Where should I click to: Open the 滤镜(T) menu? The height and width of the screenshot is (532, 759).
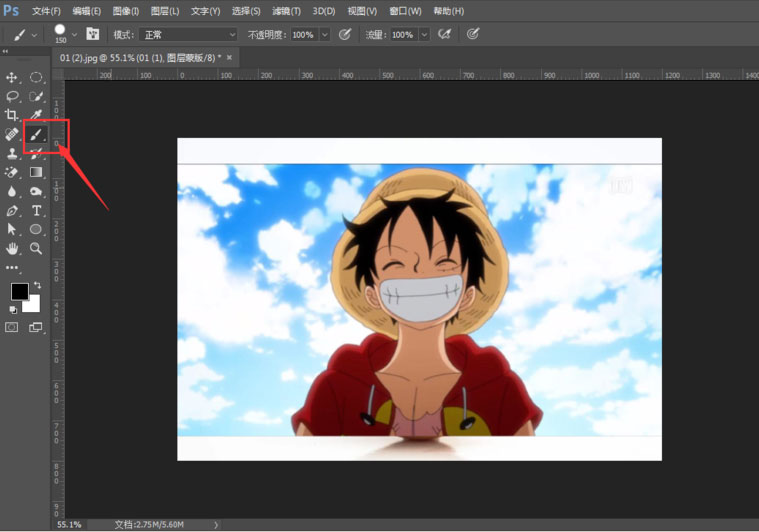tap(286, 11)
